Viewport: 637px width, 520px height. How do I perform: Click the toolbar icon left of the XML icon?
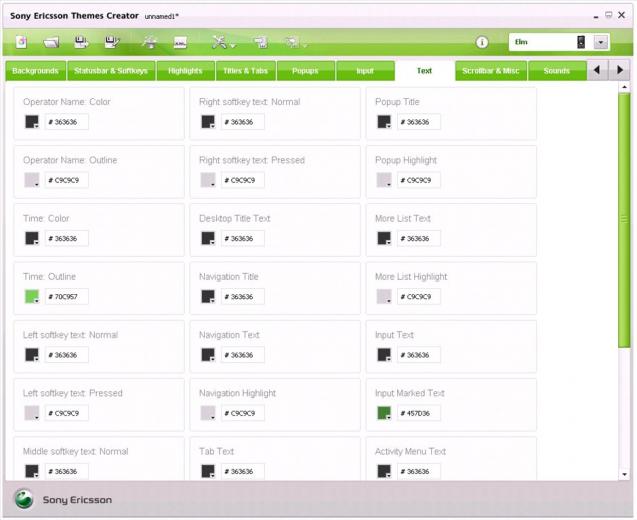tap(150, 42)
